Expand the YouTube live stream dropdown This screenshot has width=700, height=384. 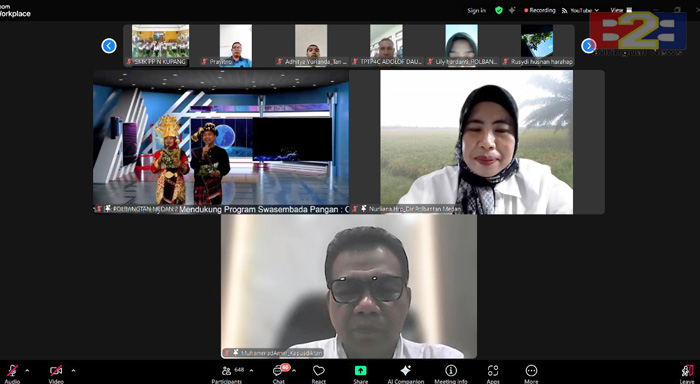click(580, 10)
